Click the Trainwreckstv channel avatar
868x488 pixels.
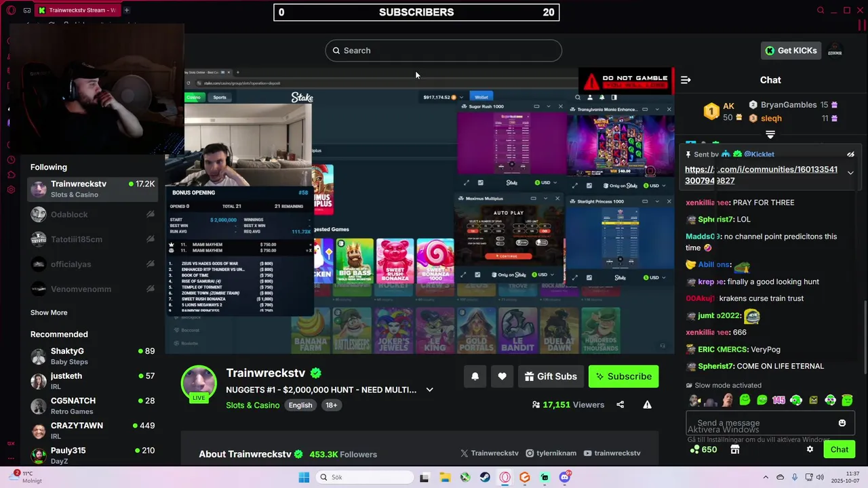199,382
